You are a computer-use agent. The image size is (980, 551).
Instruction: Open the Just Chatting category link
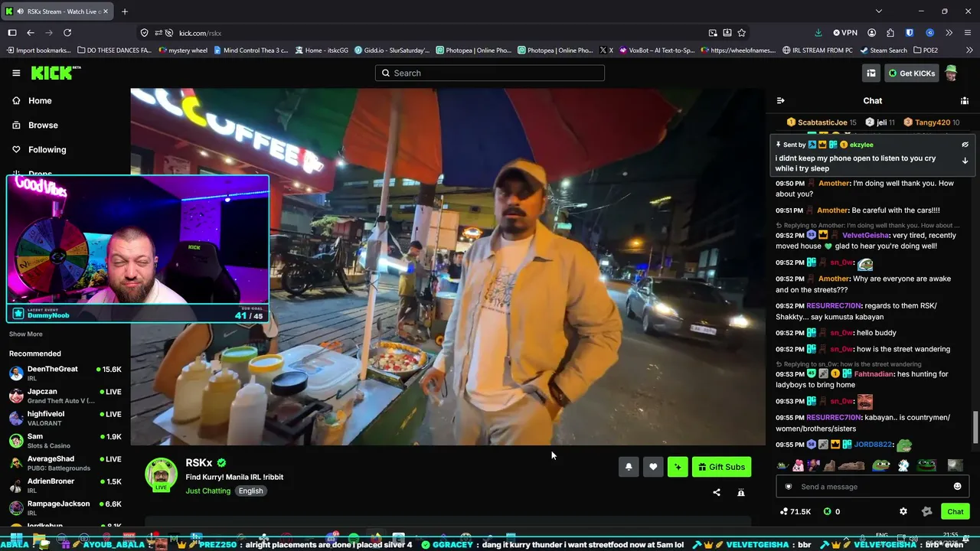click(207, 491)
